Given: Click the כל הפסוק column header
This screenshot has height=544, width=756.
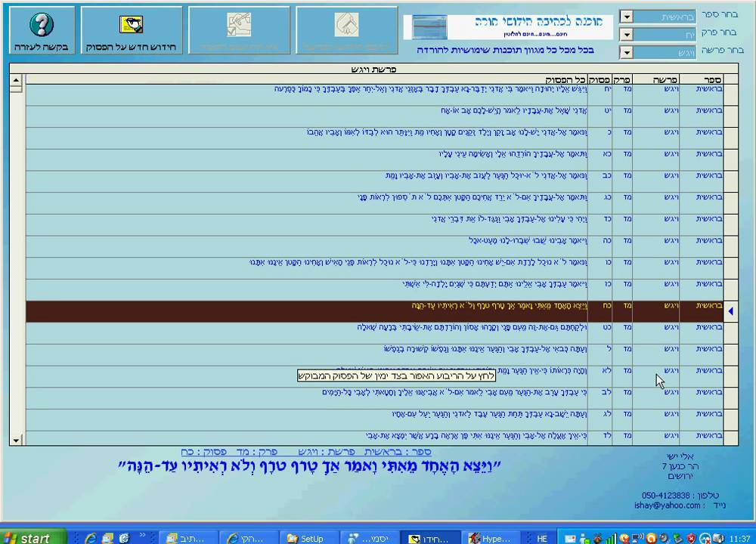Looking at the screenshot, I should [x=307, y=79].
